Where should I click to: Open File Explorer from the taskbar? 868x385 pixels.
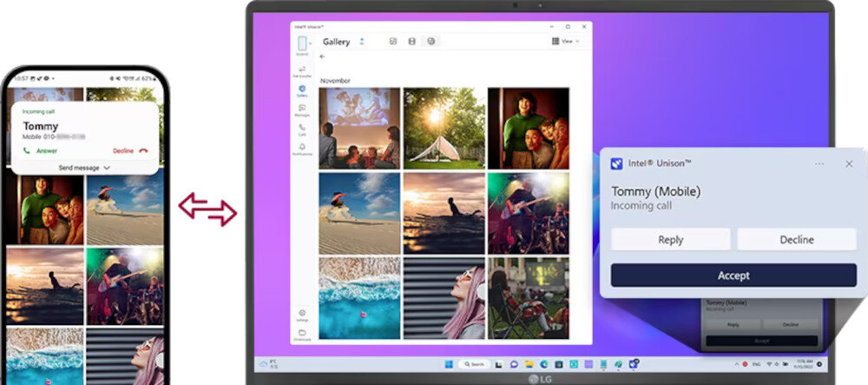point(529,364)
